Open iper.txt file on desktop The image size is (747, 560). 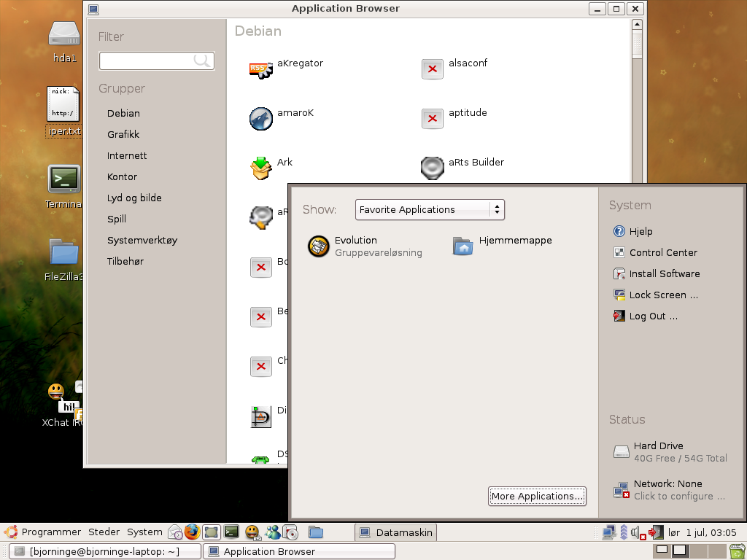click(x=64, y=111)
